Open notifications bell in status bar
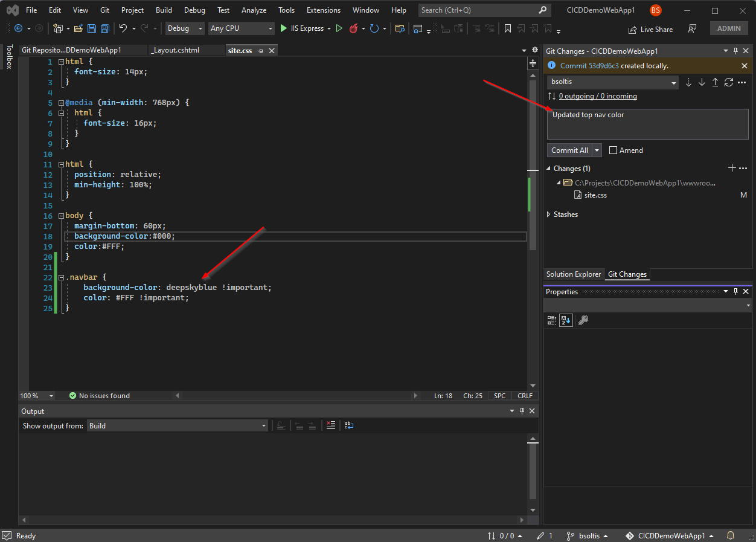 click(x=730, y=535)
